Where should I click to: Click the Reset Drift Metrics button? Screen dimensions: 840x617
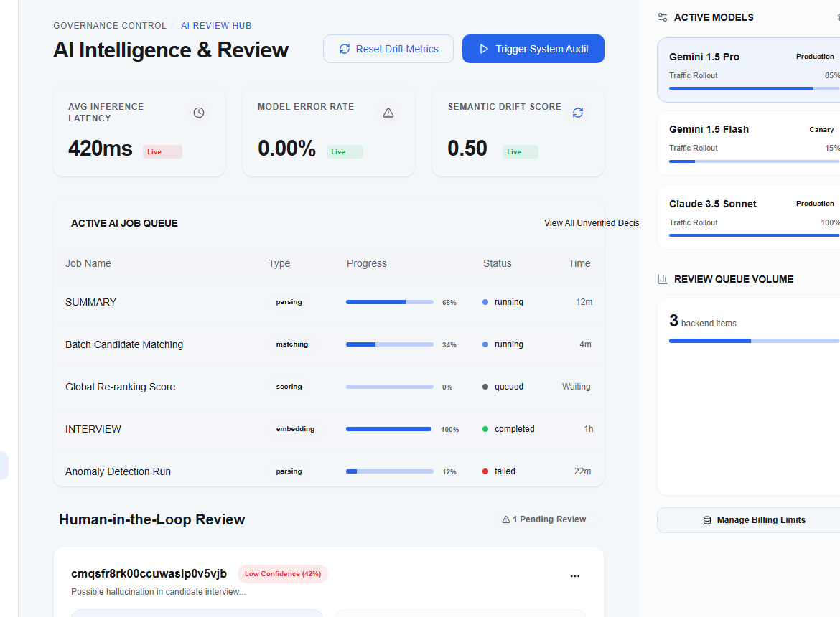388,49
